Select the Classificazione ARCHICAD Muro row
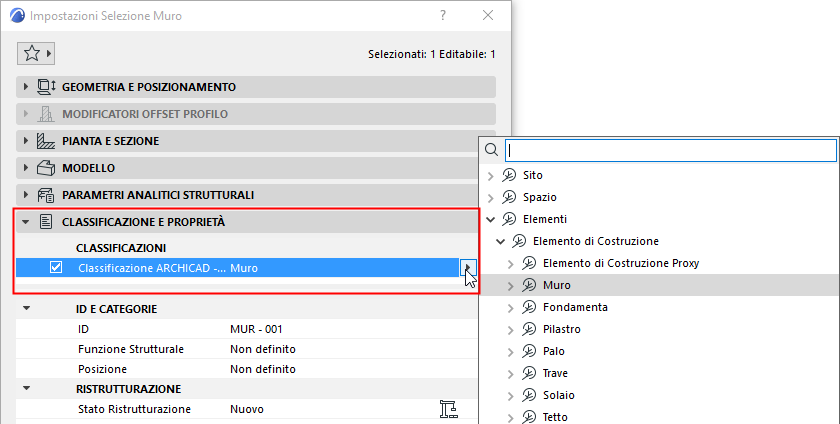The image size is (840, 424). coord(237,267)
